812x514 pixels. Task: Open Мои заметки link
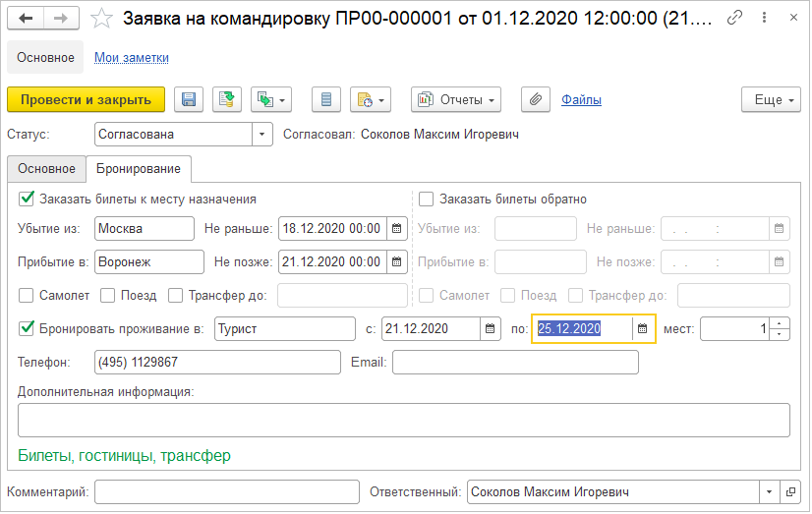(132, 57)
